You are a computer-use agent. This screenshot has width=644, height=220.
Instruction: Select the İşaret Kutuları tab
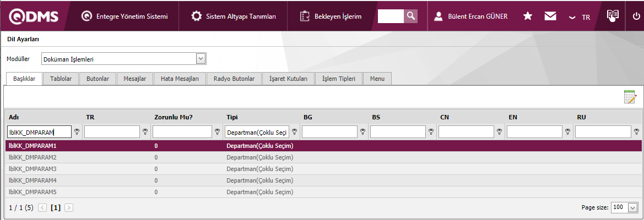pos(288,79)
